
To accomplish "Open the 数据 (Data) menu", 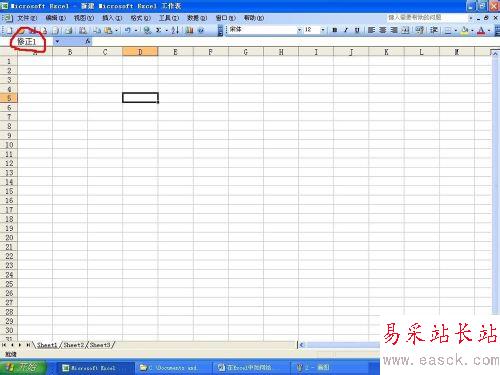I will coord(197,18).
